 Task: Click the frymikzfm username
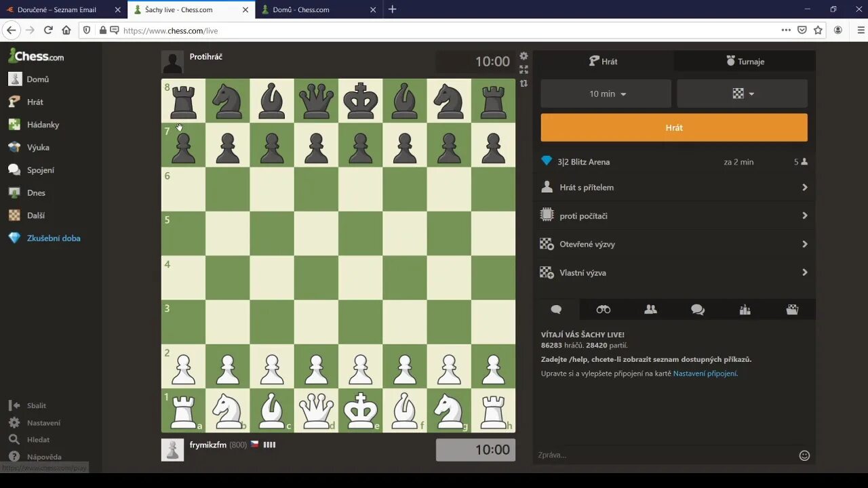point(208,445)
